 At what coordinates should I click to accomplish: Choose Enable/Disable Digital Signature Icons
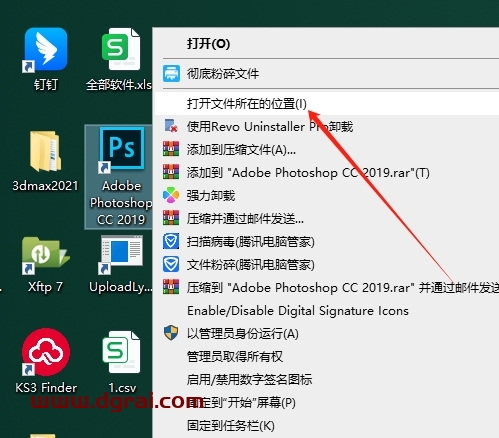click(298, 311)
